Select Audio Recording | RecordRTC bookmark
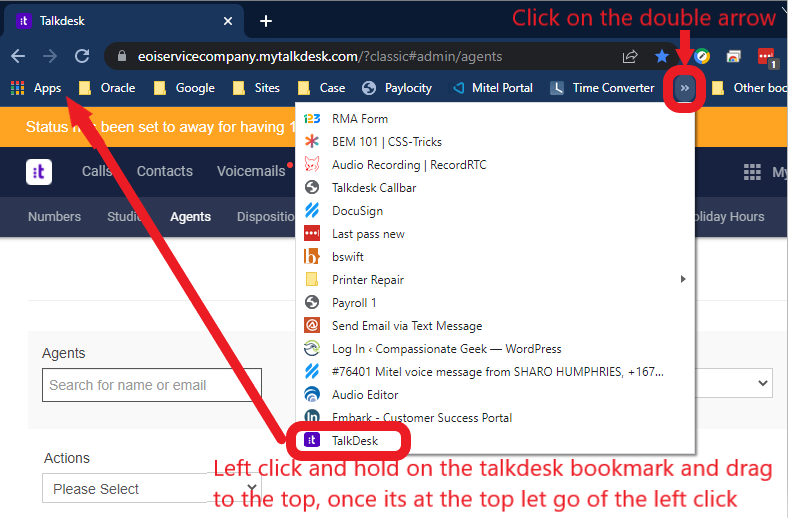The image size is (788, 518). pyautogui.click(x=495, y=165)
